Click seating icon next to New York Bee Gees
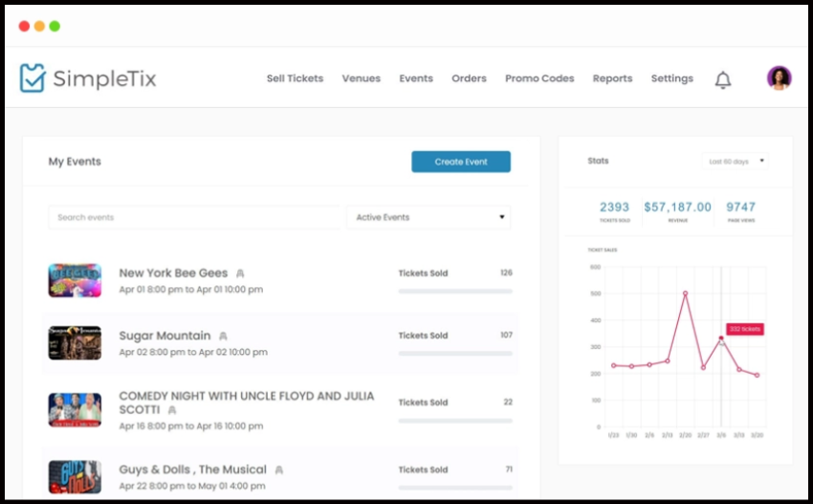The height and width of the screenshot is (504, 813). click(240, 274)
